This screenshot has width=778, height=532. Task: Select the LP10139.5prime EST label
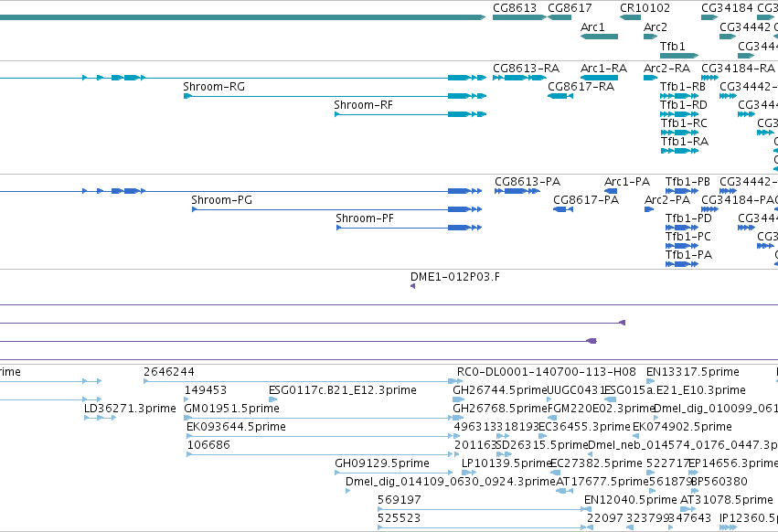click(506, 463)
